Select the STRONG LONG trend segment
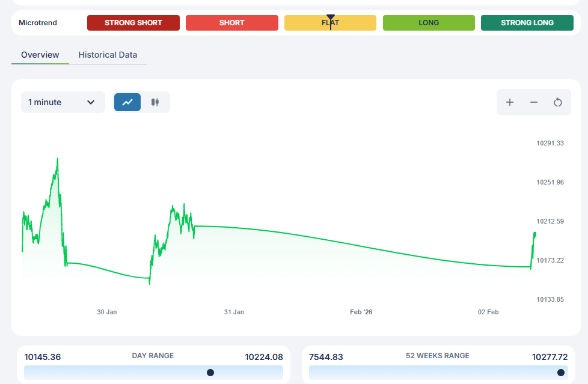 527,23
